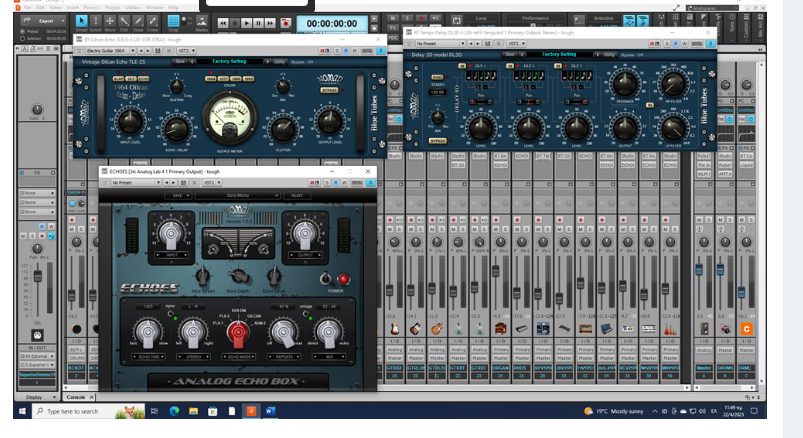Toggle the DLY 3 IN switch
The height and width of the screenshot is (438, 803).
(x=558, y=66)
